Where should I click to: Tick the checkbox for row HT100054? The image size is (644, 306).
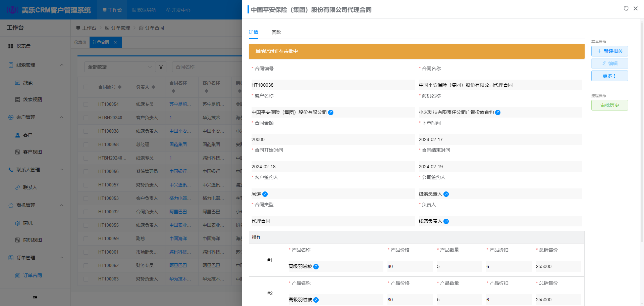tap(86, 104)
